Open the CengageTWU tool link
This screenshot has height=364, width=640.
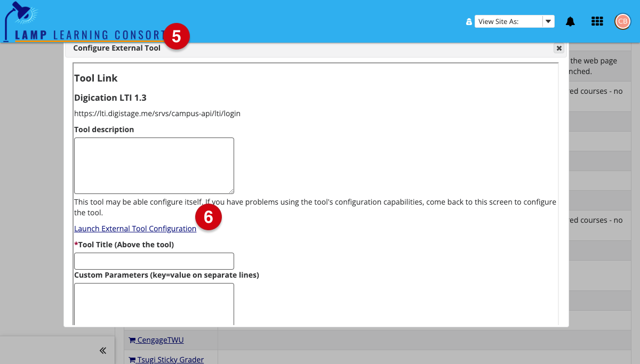(x=160, y=340)
